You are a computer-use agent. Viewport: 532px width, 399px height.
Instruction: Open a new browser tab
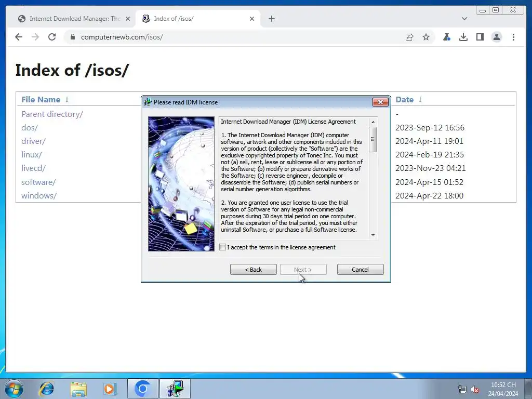(271, 19)
